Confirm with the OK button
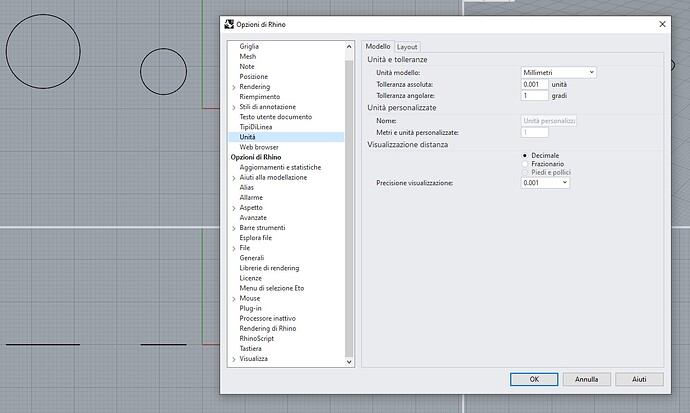 tap(534, 379)
